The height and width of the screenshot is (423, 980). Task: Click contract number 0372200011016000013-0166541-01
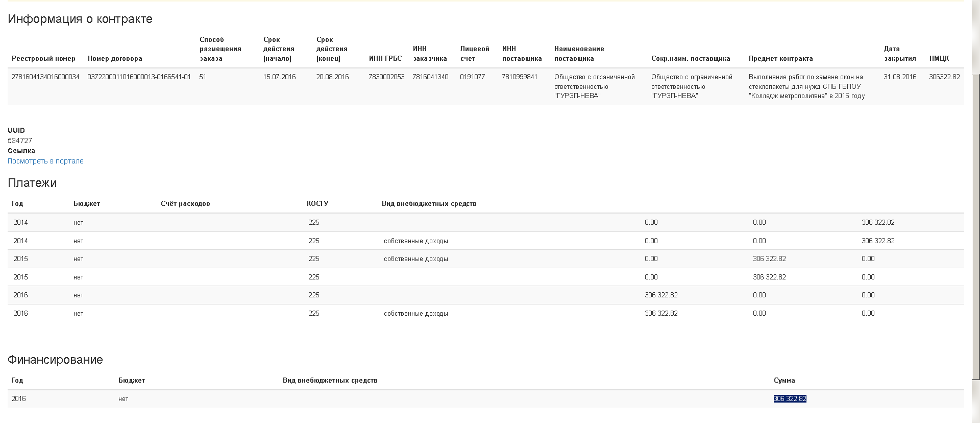pos(139,77)
